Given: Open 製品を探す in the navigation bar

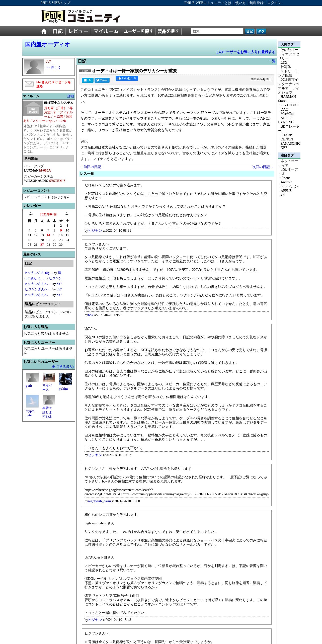Looking at the screenshot, I should click(x=168, y=31).
